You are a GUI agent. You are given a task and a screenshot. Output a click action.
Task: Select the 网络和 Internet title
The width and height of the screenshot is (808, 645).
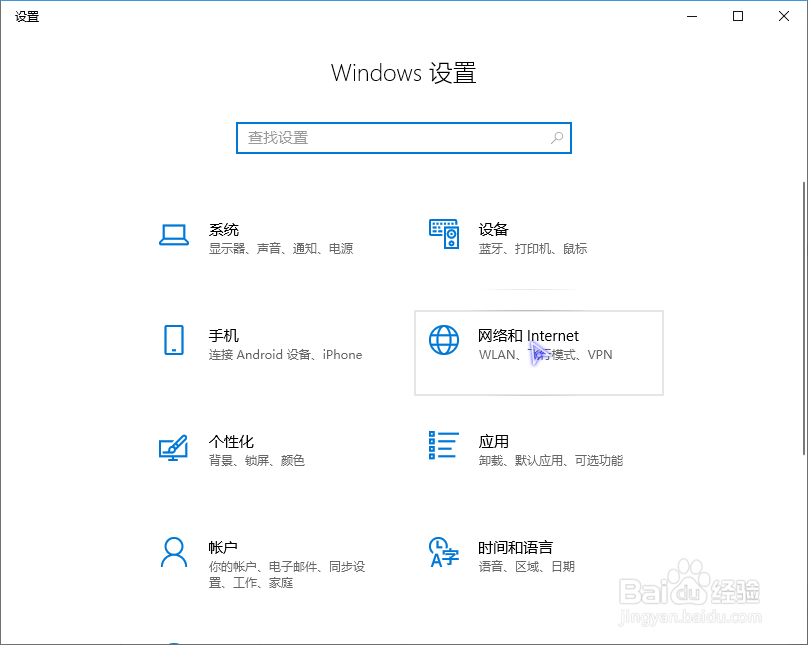click(x=528, y=336)
